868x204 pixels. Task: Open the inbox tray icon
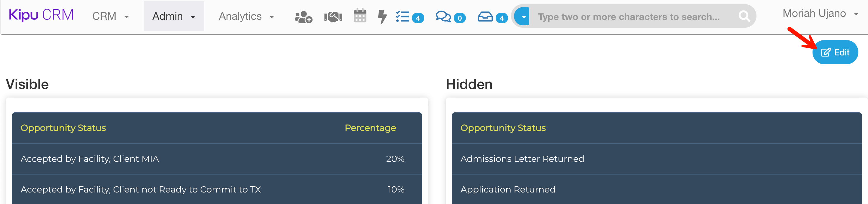(x=485, y=17)
